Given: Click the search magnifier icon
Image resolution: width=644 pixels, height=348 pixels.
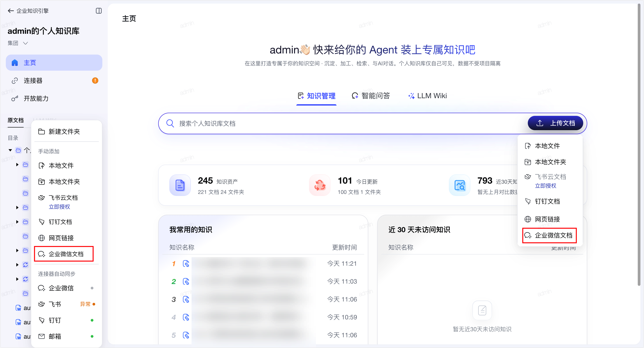Looking at the screenshot, I should tap(170, 123).
